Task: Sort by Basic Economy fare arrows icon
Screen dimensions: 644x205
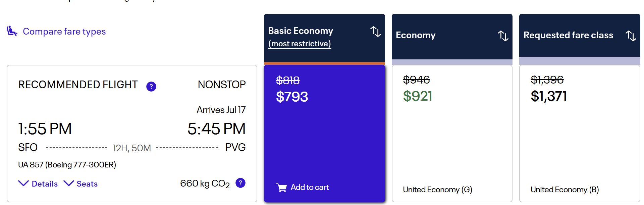Action: [375, 32]
